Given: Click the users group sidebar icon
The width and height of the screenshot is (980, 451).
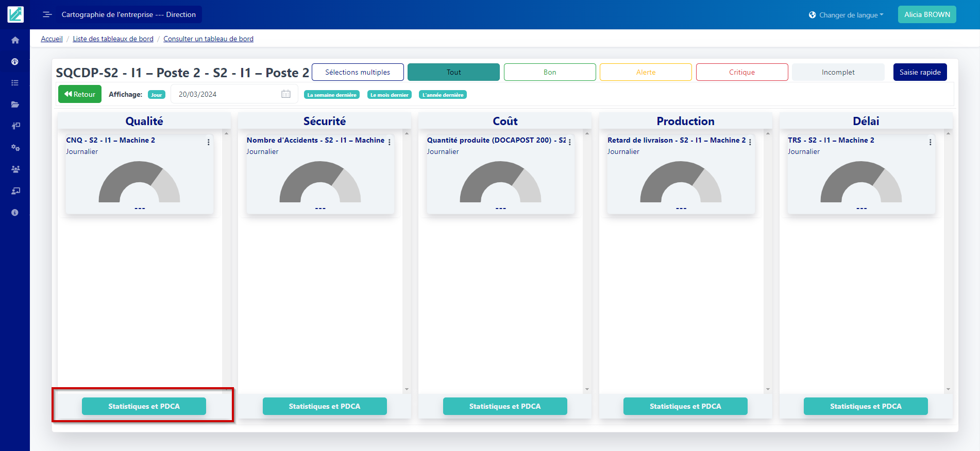Looking at the screenshot, I should (15, 169).
